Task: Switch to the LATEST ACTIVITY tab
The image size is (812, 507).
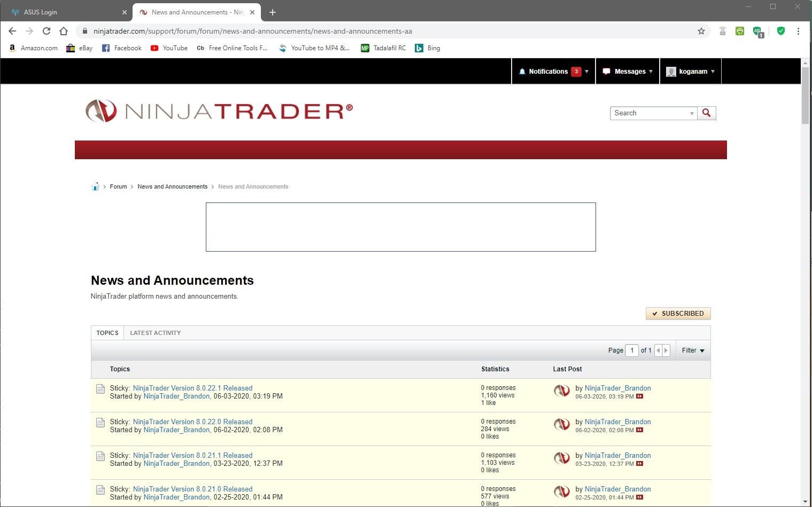Action: tap(156, 333)
